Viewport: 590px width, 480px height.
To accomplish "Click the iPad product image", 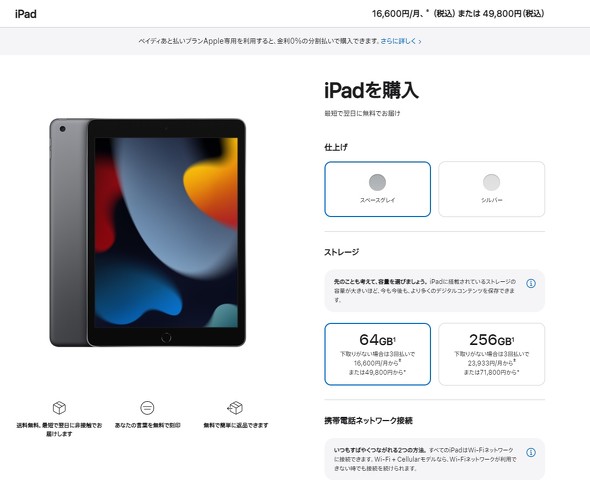I will tap(148, 232).
